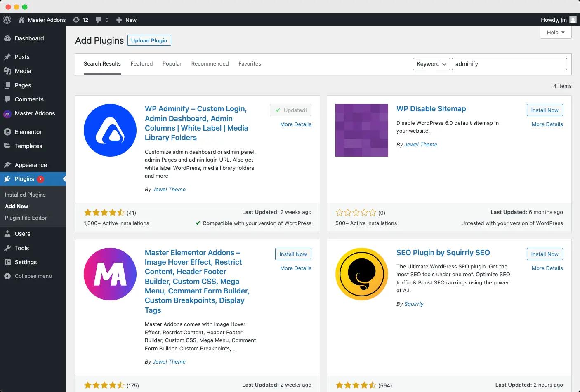Open Plugin File Editor submenu item
This screenshot has width=580, height=392.
(26, 218)
